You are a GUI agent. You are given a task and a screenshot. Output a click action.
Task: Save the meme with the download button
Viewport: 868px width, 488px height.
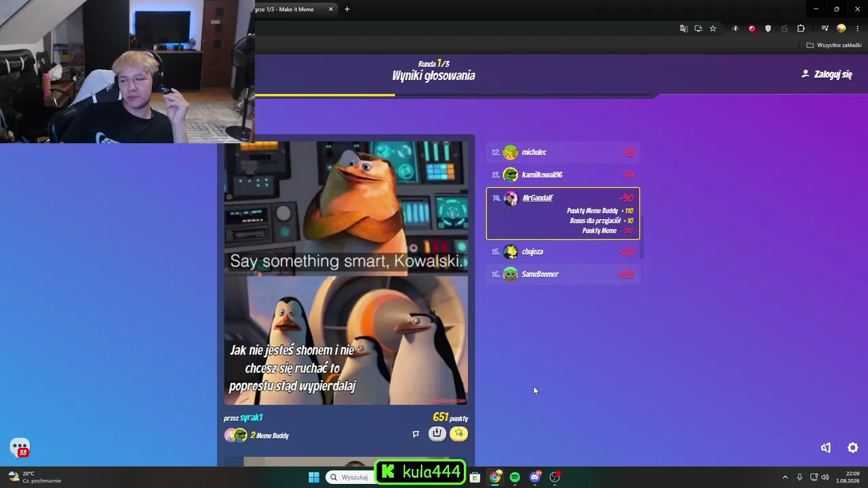coord(437,434)
